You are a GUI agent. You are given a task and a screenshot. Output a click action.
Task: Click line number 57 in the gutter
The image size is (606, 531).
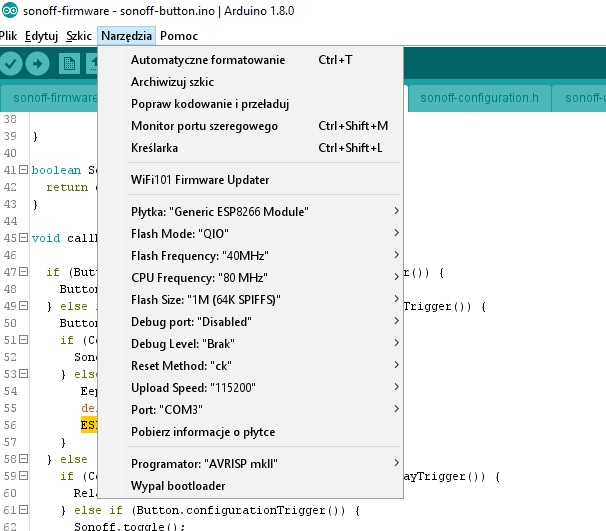tap(10, 442)
